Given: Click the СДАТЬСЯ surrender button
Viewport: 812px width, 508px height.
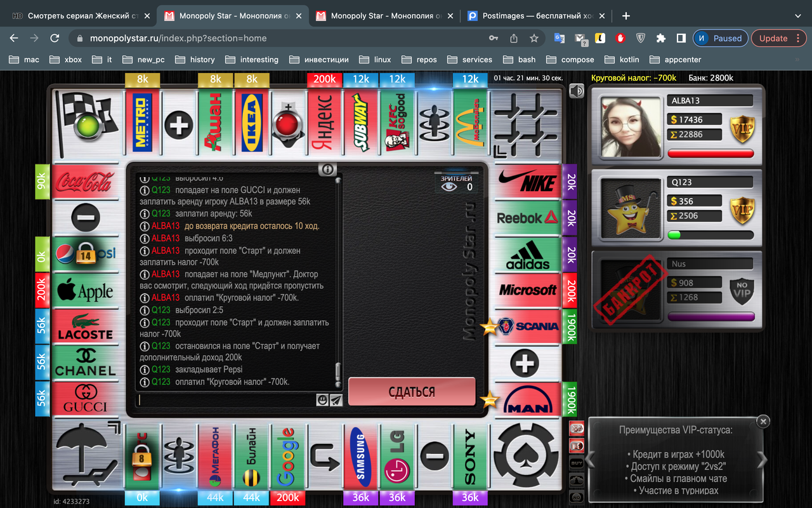Looking at the screenshot, I should tap(412, 392).
